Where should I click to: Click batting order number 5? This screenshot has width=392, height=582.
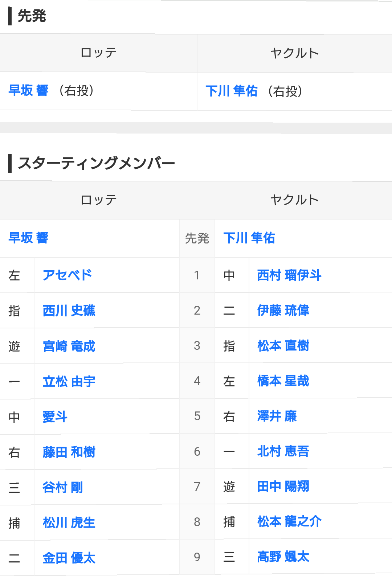tap(197, 416)
